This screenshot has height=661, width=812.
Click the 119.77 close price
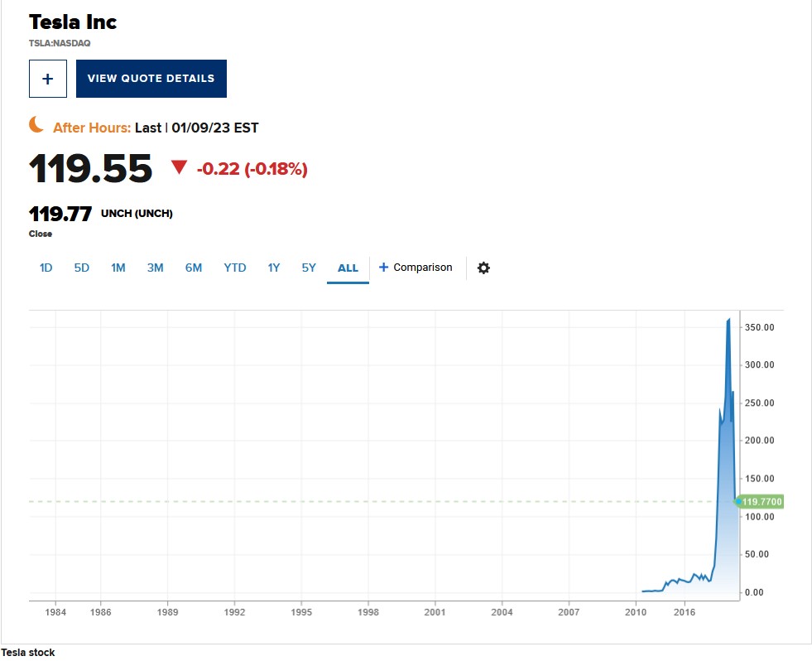(x=60, y=214)
